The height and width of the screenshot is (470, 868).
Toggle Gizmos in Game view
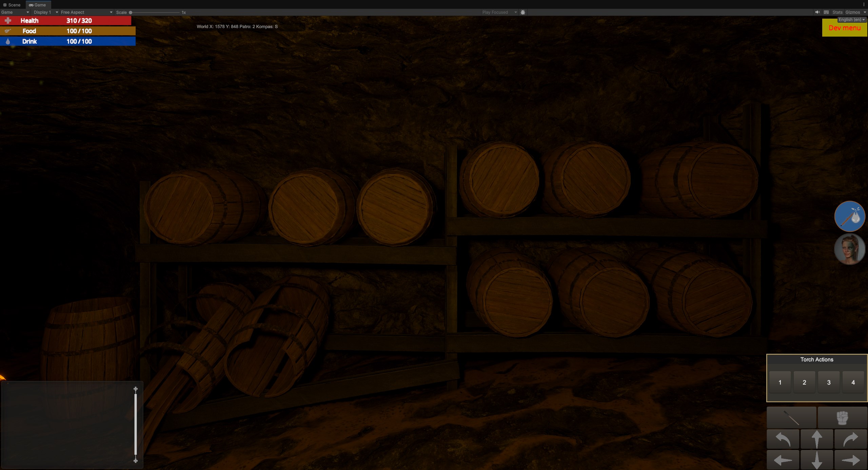point(852,12)
